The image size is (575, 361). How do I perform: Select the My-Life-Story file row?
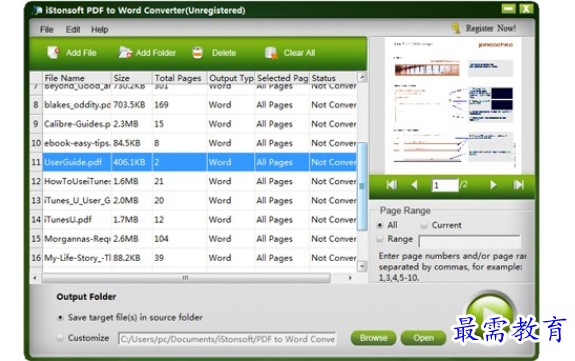click(193, 258)
